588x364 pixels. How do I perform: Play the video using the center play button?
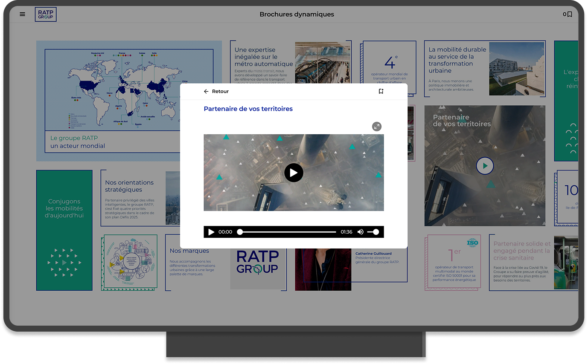294,173
